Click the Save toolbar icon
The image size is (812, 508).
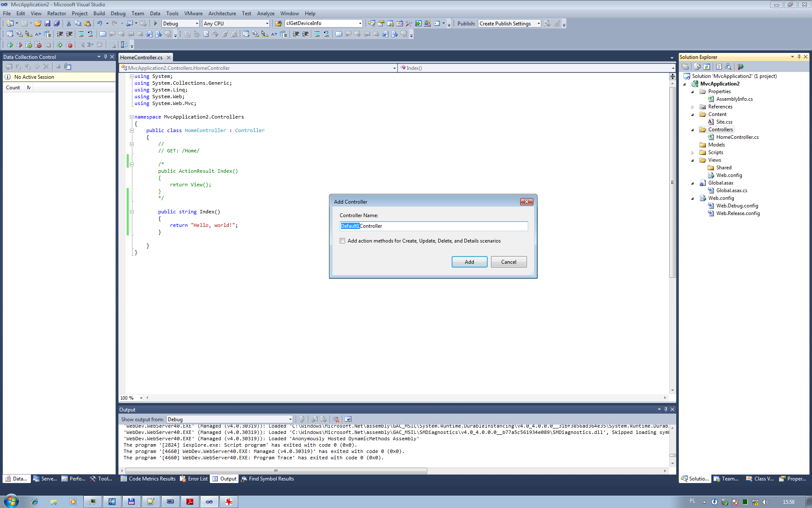coord(47,24)
